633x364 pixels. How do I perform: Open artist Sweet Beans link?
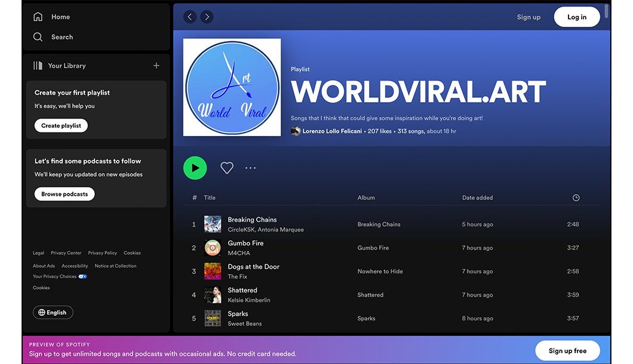point(245,323)
